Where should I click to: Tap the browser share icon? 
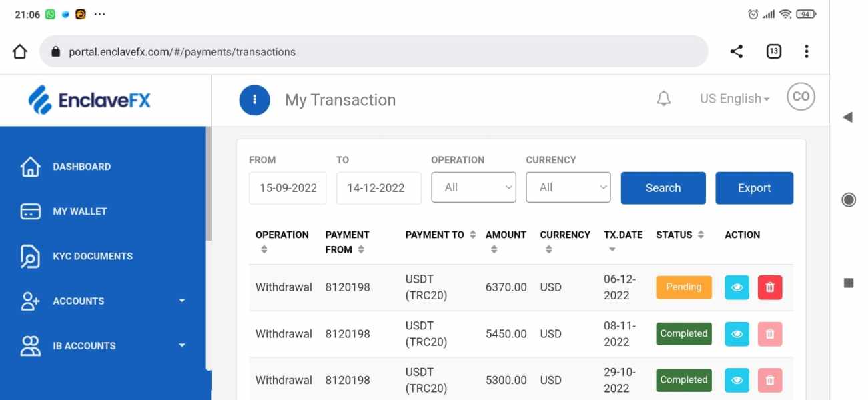tap(737, 51)
